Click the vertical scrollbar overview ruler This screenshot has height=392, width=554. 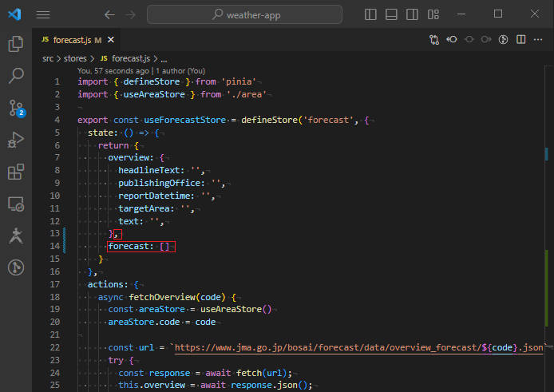(548, 228)
